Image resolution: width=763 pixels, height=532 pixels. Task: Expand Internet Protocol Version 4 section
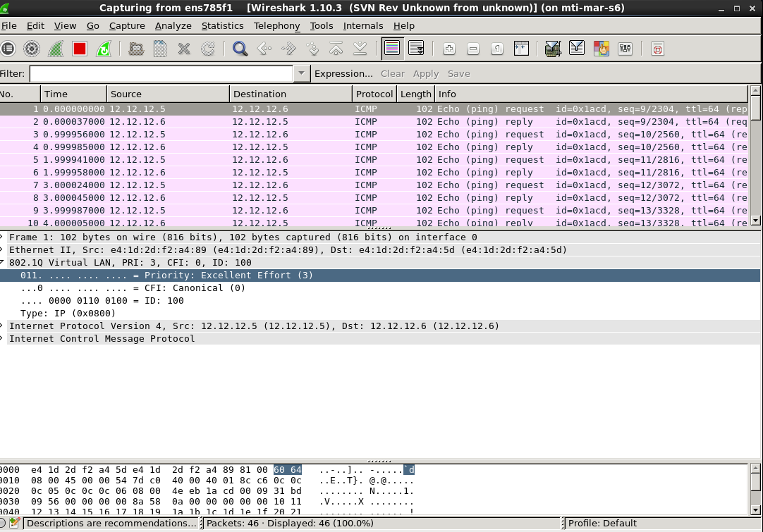pyautogui.click(x=2, y=326)
